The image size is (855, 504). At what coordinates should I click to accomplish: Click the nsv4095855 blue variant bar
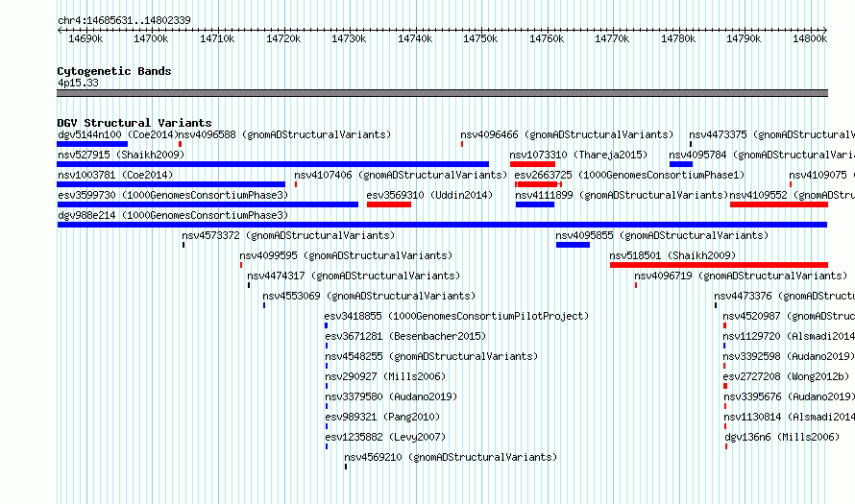point(574,245)
